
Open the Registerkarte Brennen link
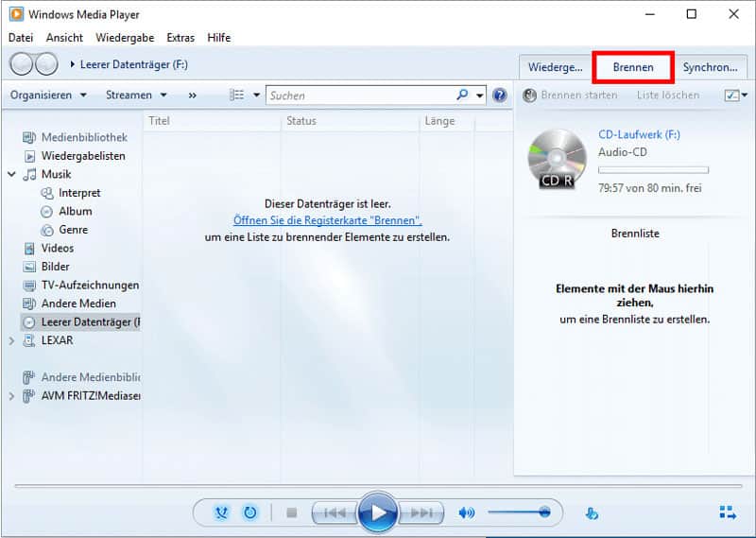pyautogui.click(x=327, y=220)
